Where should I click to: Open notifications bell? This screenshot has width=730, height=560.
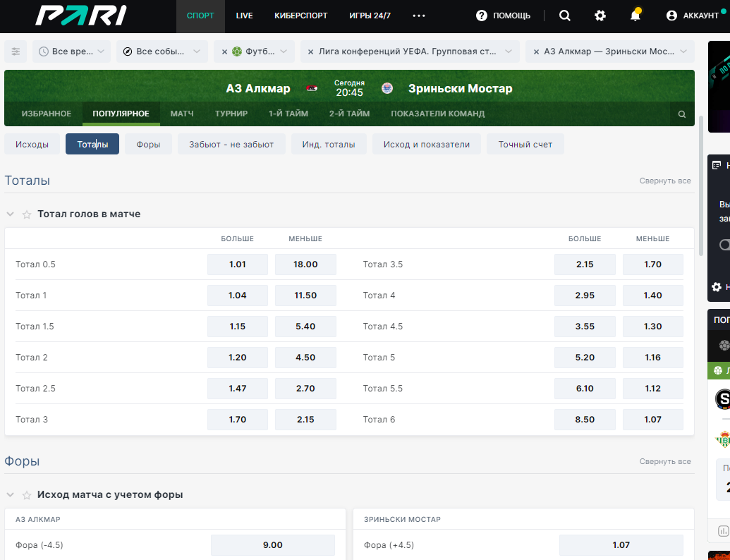635,16
